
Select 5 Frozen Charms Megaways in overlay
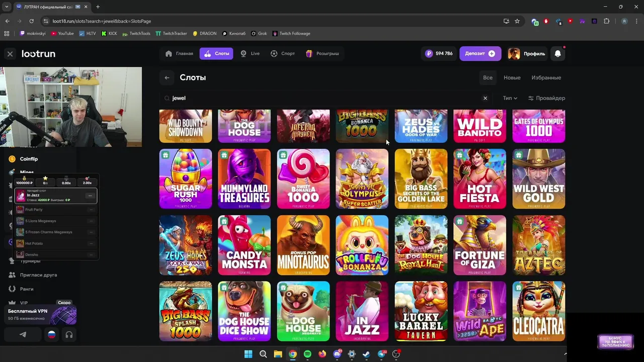coord(55,232)
